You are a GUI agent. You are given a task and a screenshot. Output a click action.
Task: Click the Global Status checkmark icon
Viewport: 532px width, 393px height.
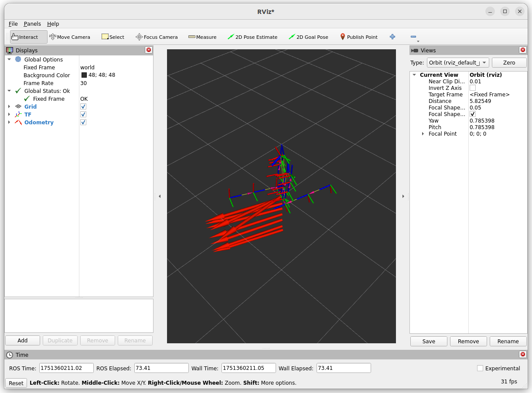pyautogui.click(x=18, y=91)
